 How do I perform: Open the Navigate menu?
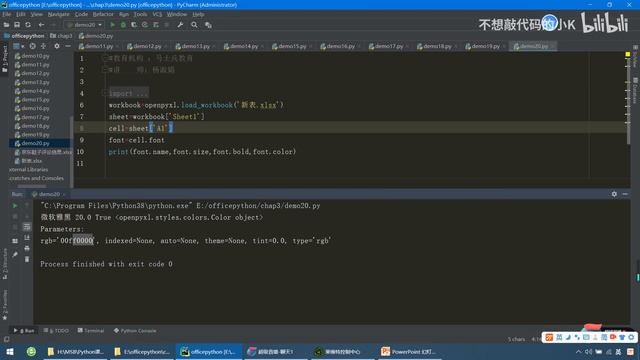pyautogui.click(x=58, y=14)
